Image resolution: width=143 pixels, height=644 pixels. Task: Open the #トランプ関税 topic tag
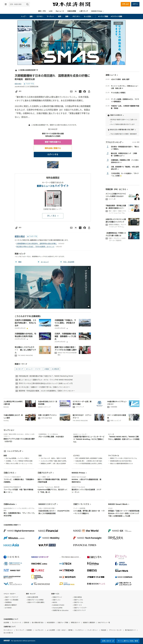click(x=103, y=16)
